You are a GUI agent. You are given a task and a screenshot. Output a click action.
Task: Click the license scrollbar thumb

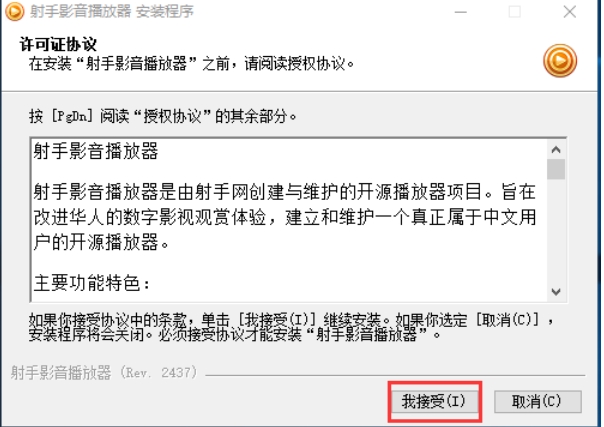556,169
